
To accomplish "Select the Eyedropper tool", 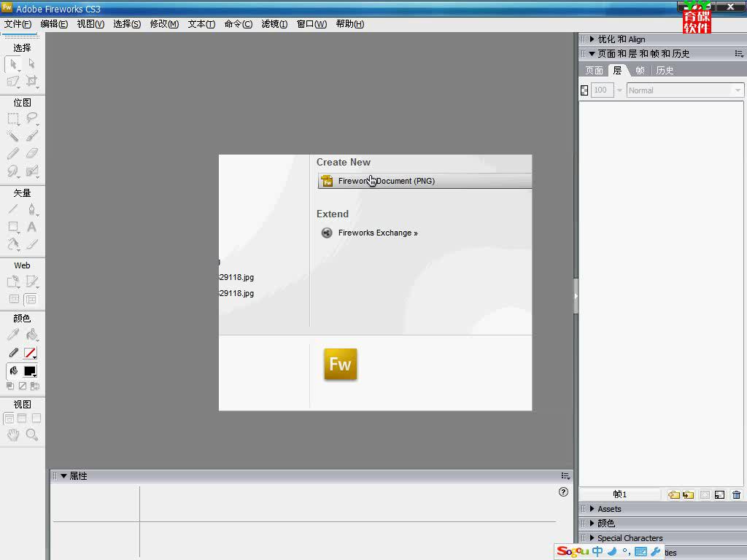I will (13, 335).
